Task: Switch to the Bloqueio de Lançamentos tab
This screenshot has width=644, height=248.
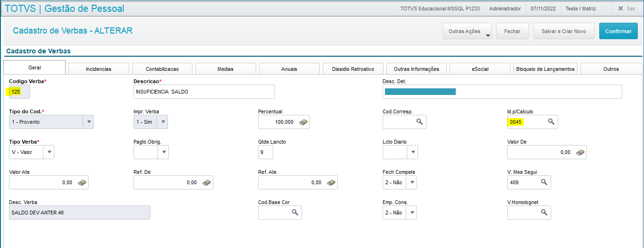Action: (545, 69)
